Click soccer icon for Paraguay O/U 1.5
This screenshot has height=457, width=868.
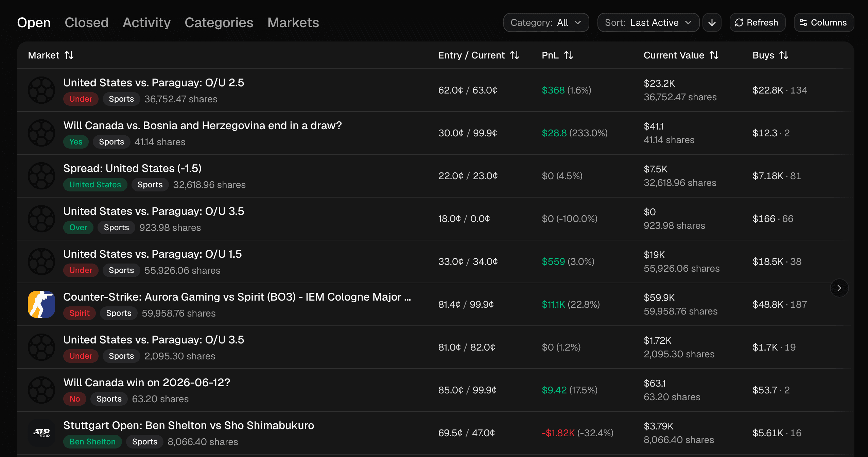click(41, 261)
